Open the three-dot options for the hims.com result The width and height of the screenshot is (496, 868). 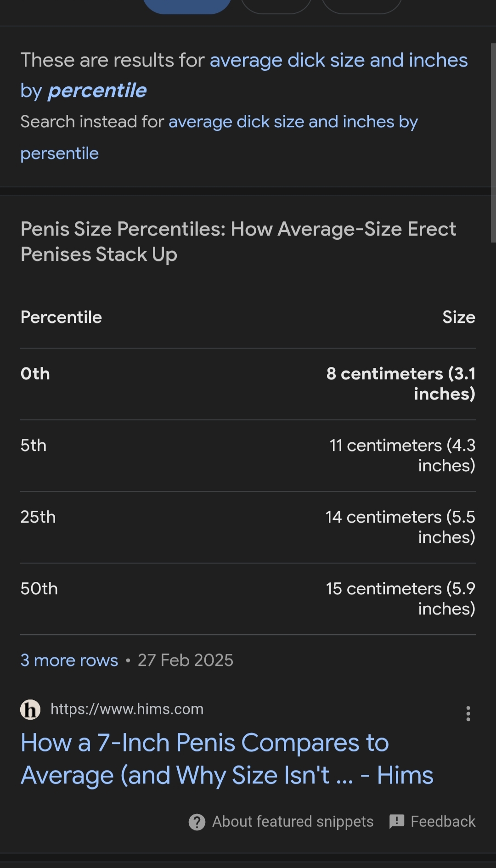point(468,713)
